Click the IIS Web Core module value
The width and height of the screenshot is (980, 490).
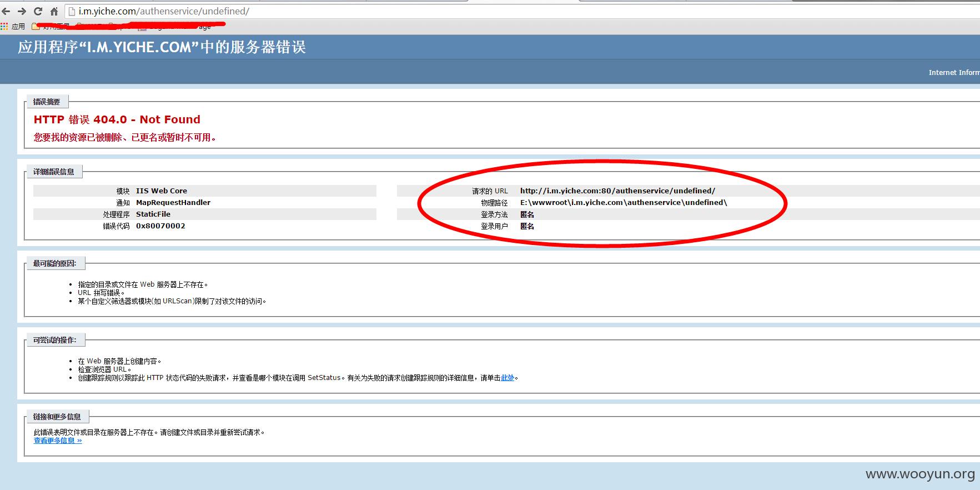(x=162, y=191)
